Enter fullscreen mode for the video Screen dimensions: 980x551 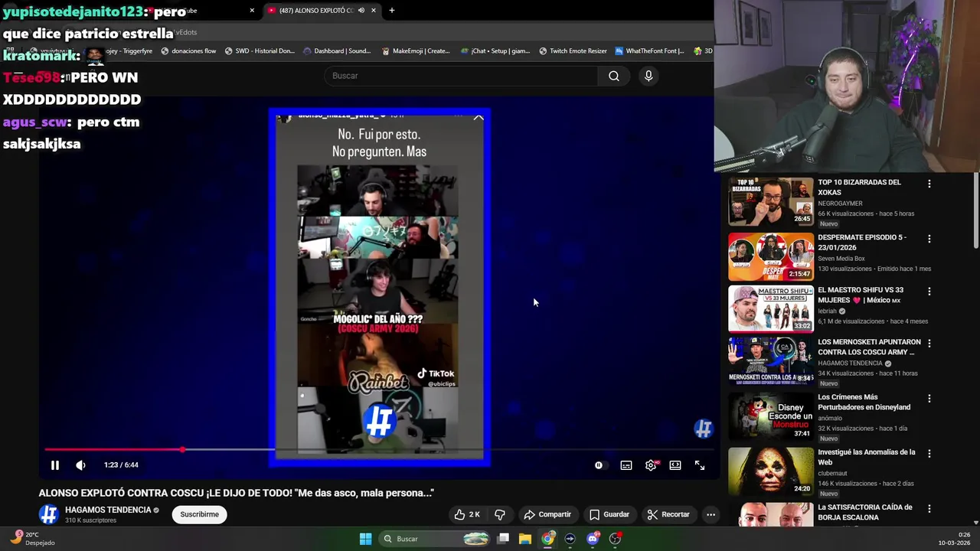click(700, 465)
